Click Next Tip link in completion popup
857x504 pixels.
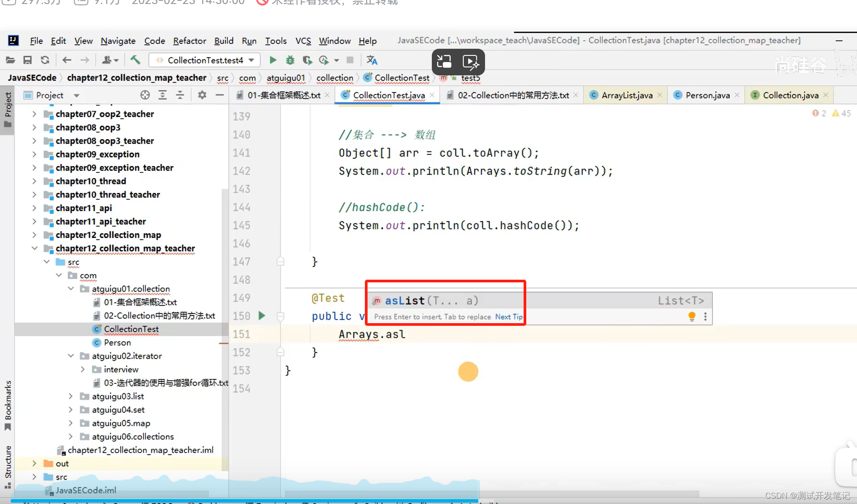click(509, 316)
